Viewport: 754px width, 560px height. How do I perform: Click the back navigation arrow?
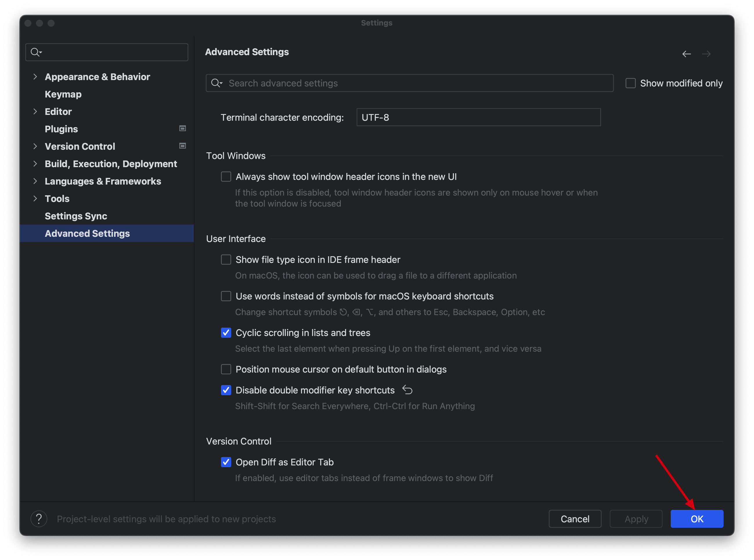686,54
